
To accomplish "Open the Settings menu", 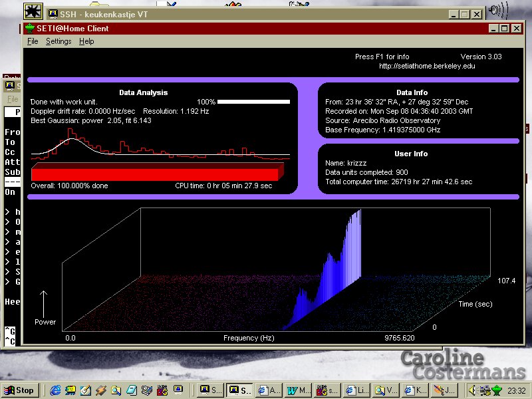I will [59, 41].
